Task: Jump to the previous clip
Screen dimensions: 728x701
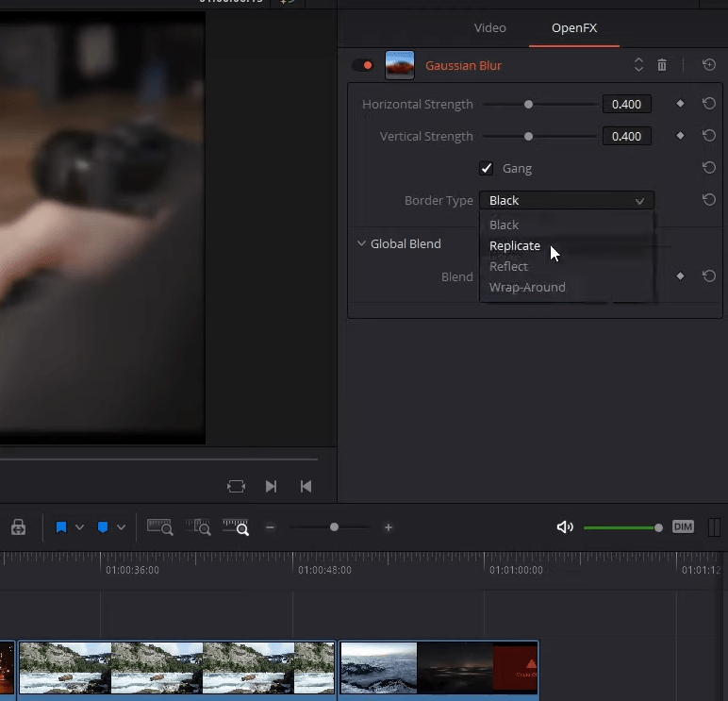Action: click(x=306, y=487)
